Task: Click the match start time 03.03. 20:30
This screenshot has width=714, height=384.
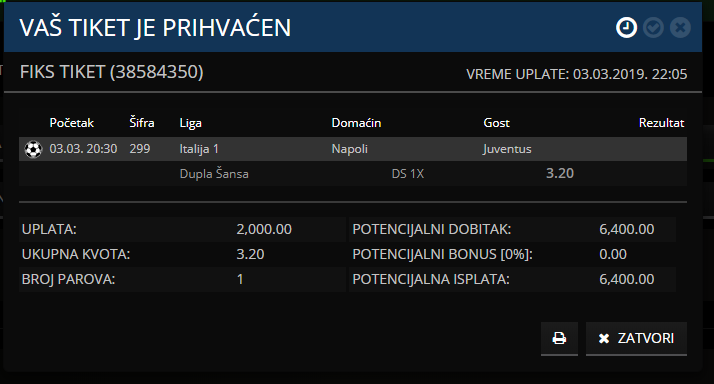Action: (x=83, y=149)
